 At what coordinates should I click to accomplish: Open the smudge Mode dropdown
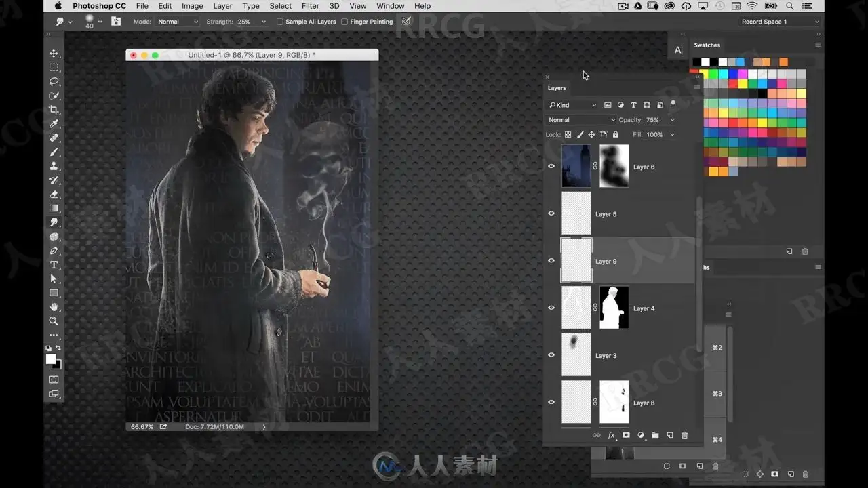178,22
